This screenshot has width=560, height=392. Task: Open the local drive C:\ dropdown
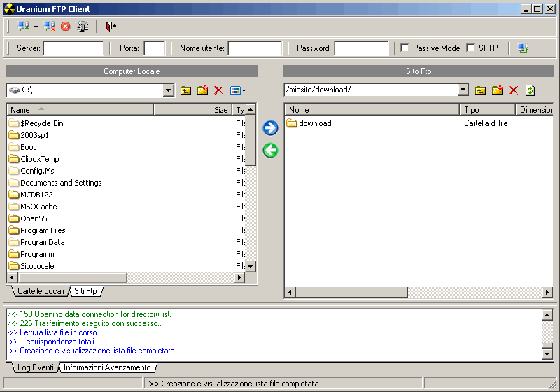168,90
